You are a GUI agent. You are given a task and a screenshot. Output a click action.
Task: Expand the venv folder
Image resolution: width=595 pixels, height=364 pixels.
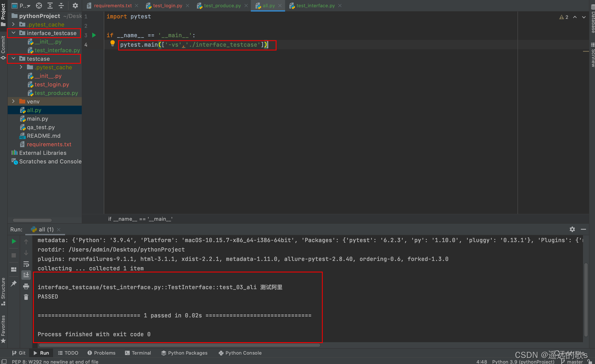coord(13,101)
